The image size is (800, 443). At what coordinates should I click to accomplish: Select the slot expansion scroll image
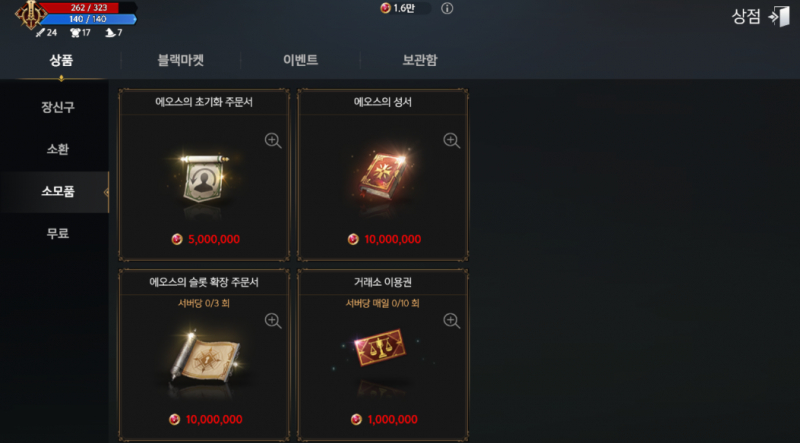[x=205, y=358]
